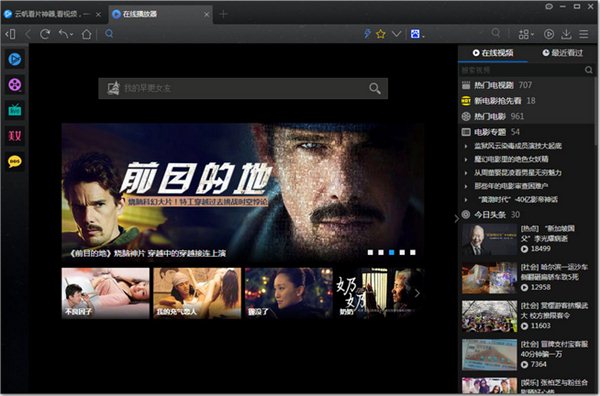The height and width of the screenshot is (396, 600).
Task: Click the main search magnifier button
Action: click(x=375, y=88)
